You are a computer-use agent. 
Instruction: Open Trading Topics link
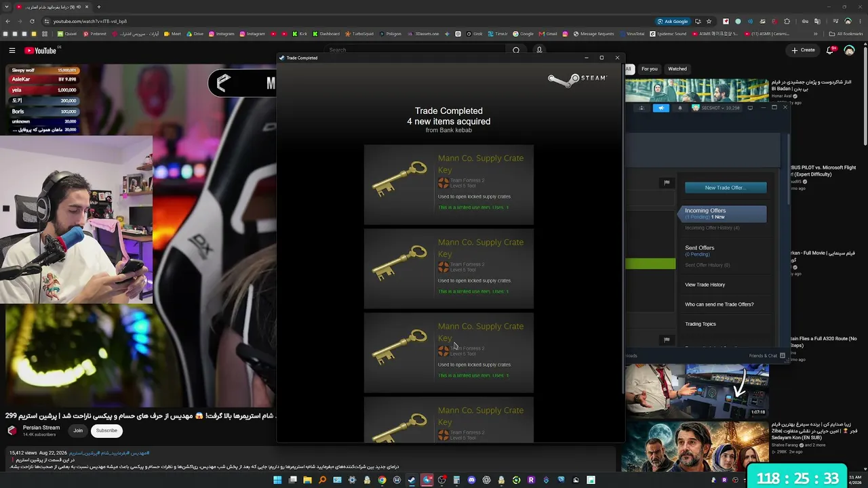701,324
